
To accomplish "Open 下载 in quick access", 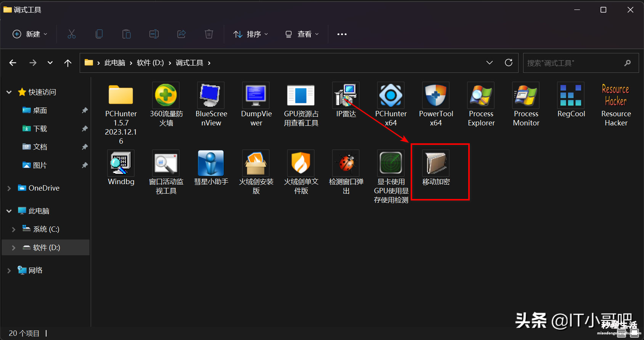I will 40,129.
